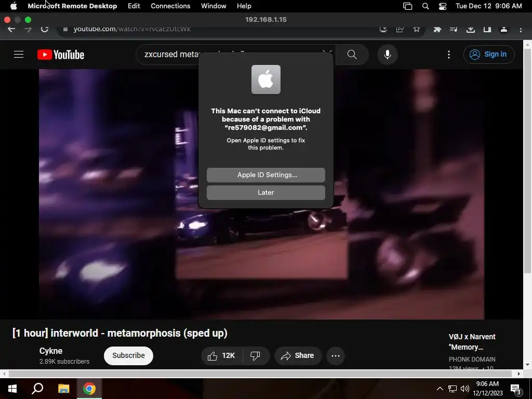Open Spotlight search in the menu bar
The height and width of the screenshot is (399, 532).
pos(425,6)
